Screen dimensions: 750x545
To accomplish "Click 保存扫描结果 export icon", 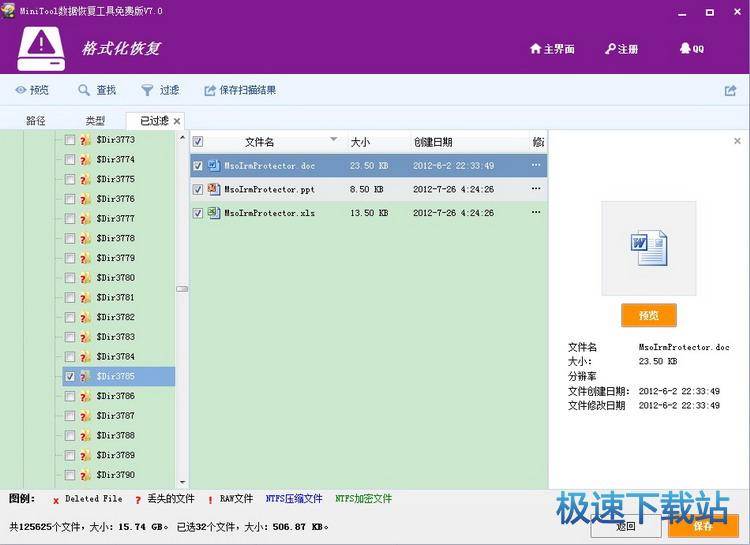I will (x=210, y=90).
